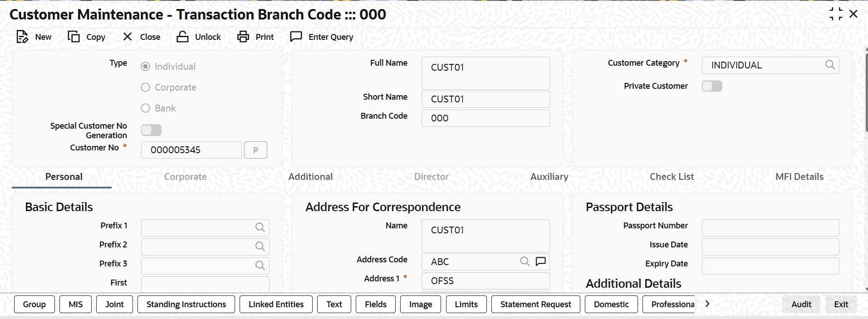This screenshot has width=868, height=319.
Task: Click the Full Name text field
Action: click(x=485, y=73)
